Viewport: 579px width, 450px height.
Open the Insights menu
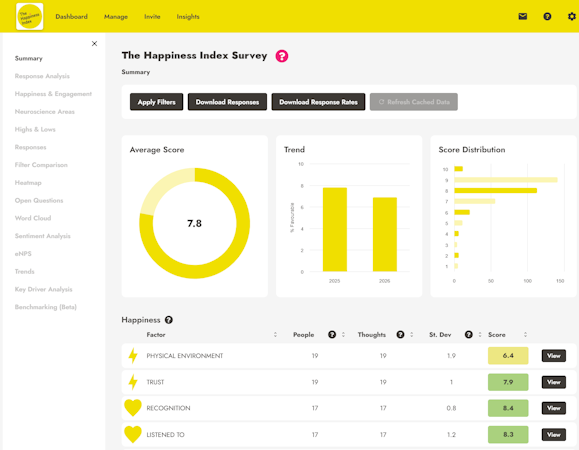point(188,17)
